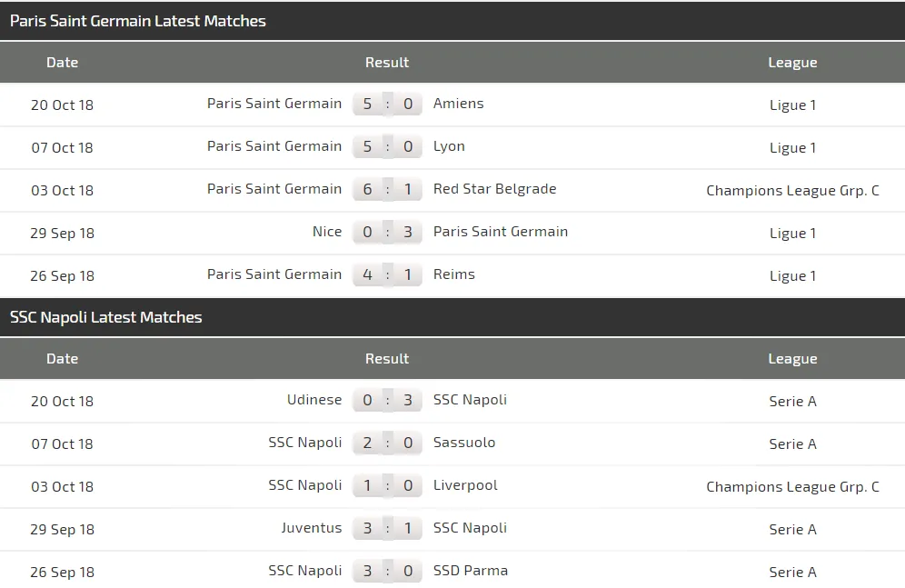
Task: Select the Sassuolo team name
Action: click(x=464, y=443)
